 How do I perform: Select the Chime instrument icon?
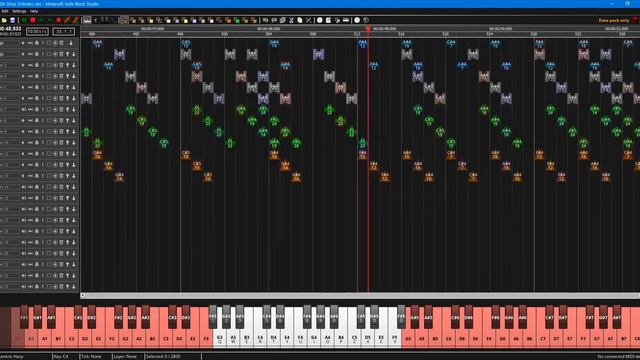pos(194,20)
